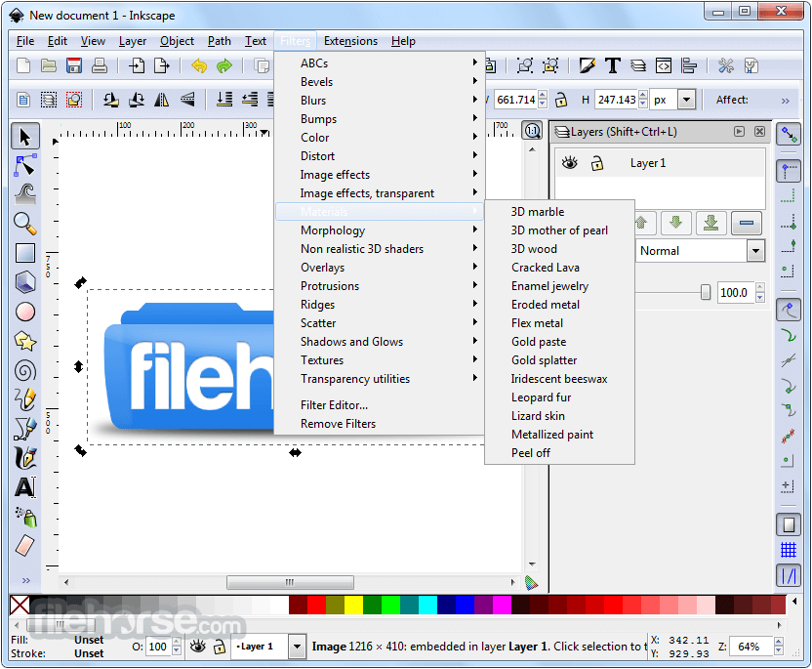Delete layer with minus button
The image size is (812, 669).
pyautogui.click(x=747, y=223)
